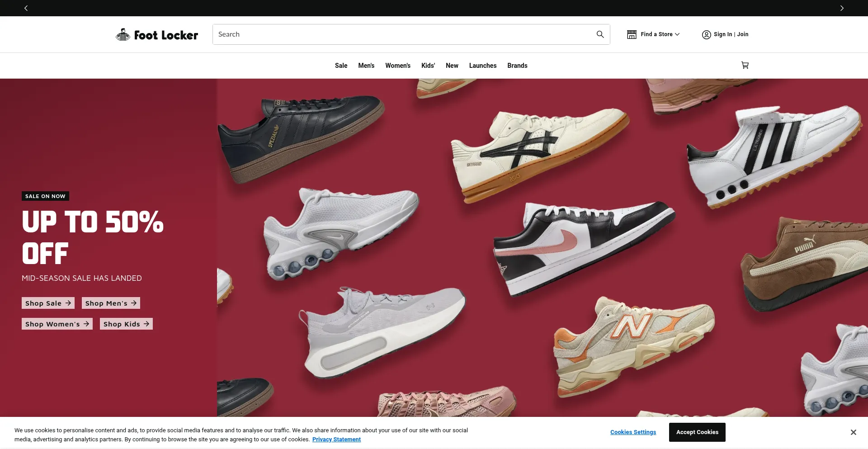Go to previous announcement banner arrow
The image size is (868, 449).
point(26,8)
